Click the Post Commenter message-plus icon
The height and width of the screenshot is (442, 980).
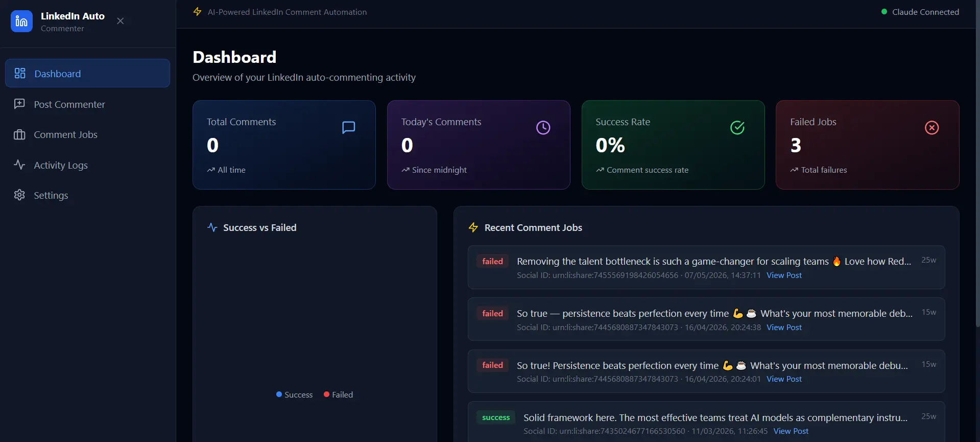(19, 104)
